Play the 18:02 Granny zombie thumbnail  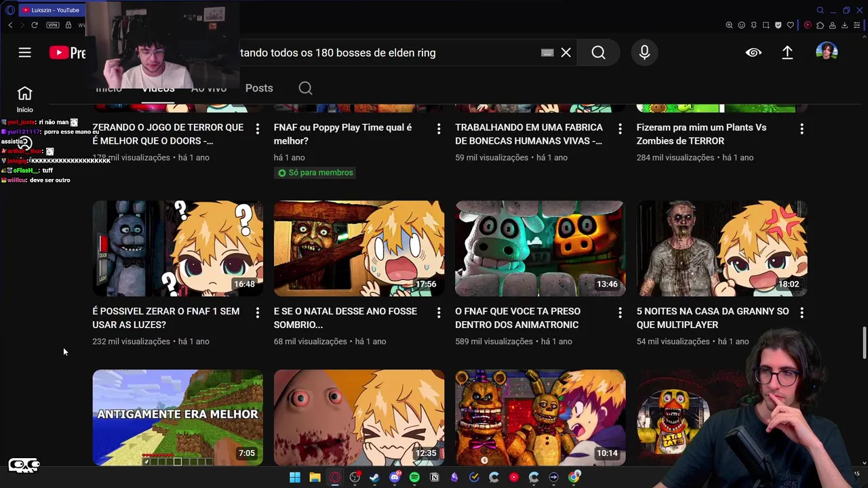(722, 248)
